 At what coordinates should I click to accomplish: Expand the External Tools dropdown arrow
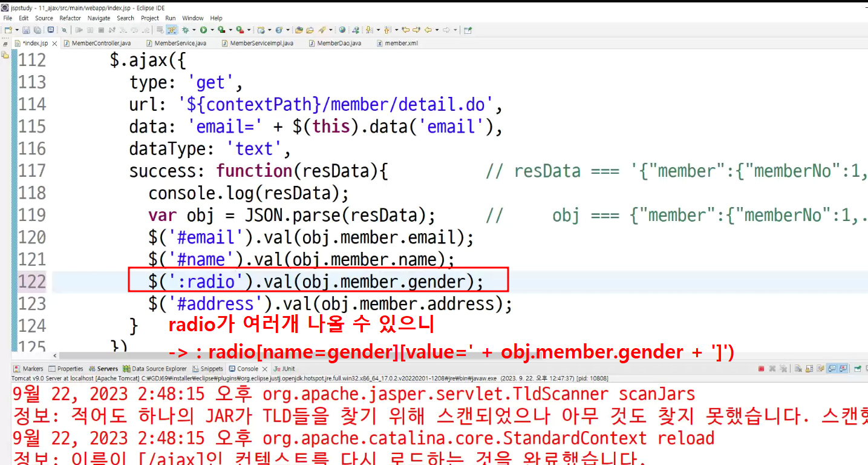pos(249,30)
